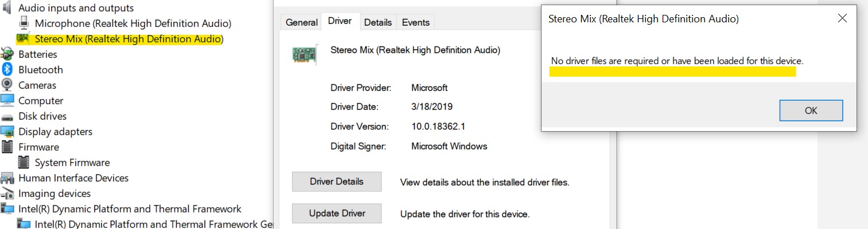Open the Details tab
Image resolution: width=868 pixels, height=229 pixels.
[x=377, y=22]
